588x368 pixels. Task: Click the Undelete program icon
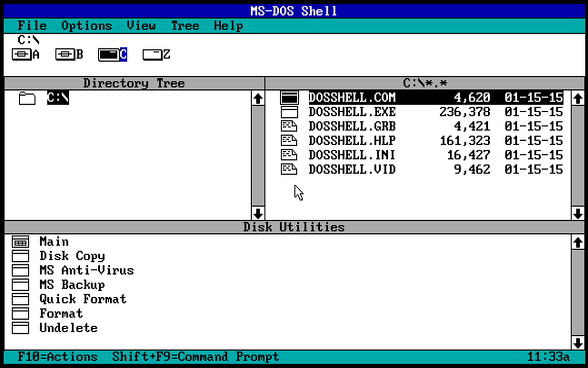coord(20,328)
